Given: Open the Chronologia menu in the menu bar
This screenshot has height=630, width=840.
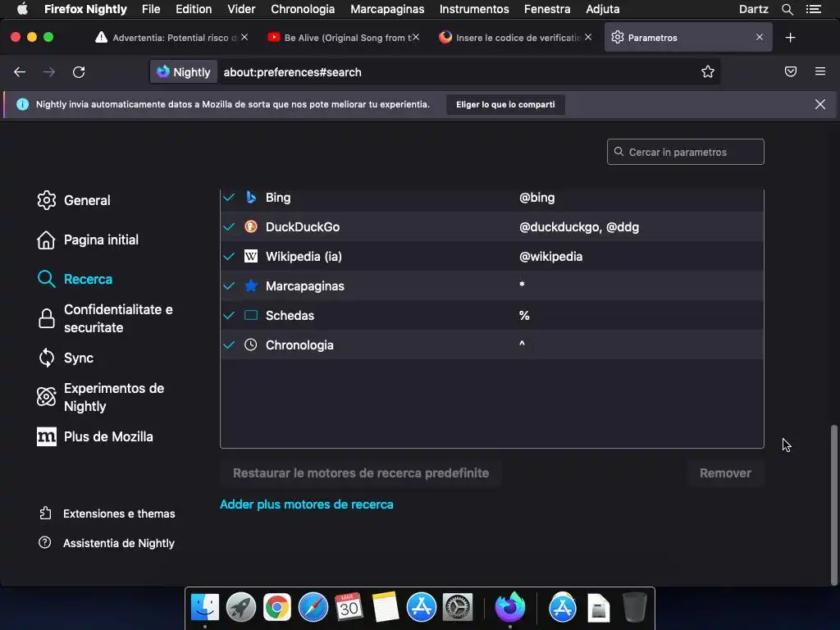Looking at the screenshot, I should [303, 9].
